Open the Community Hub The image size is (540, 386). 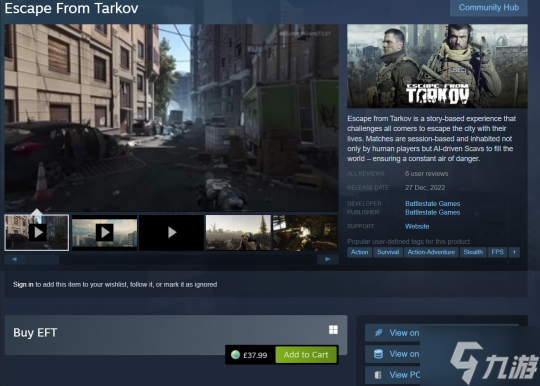489,8
